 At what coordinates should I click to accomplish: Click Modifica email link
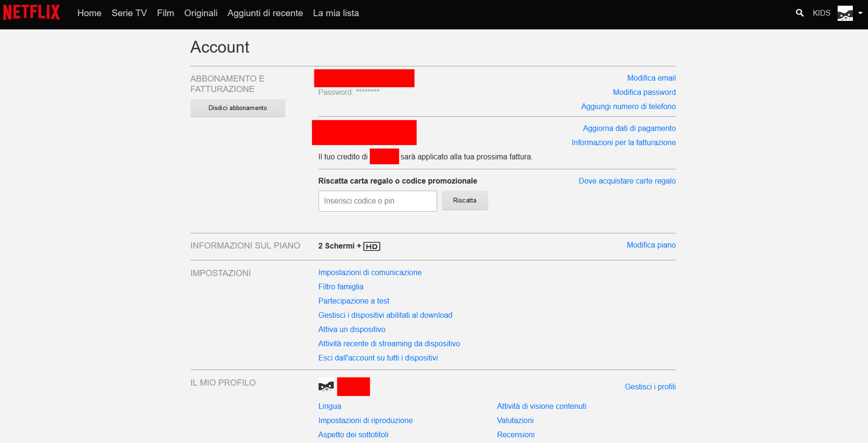coord(651,78)
